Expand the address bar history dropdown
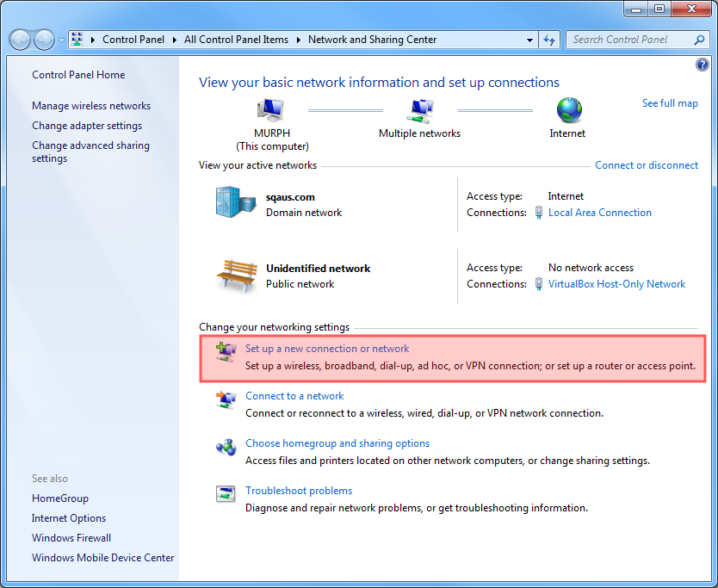The height and width of the screenshot is (588, 718). click(x=530, y=40)
